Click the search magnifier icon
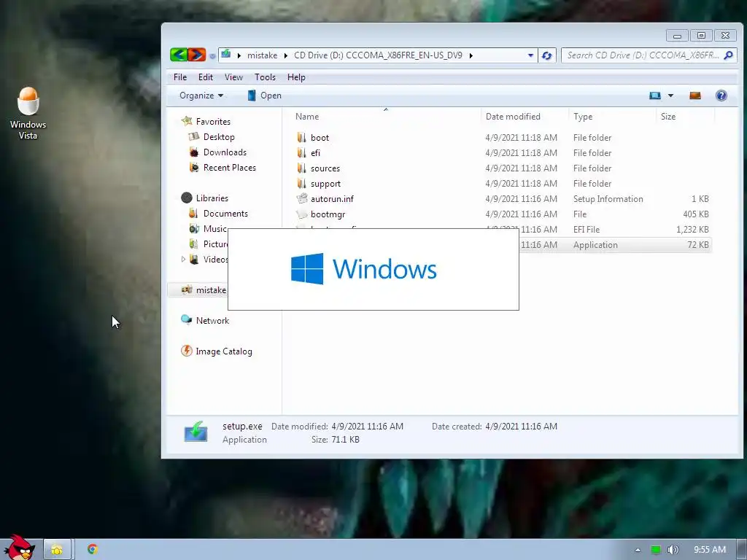This screenshot has width=747, height=560. tap(728, 55)
